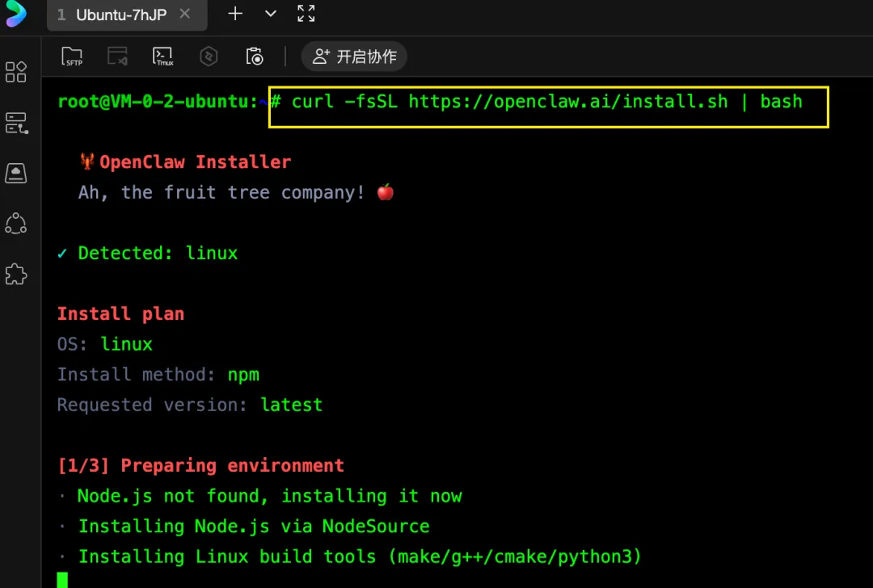The height and width of the screenshot is (588, 873).
Task: Click the disabled terminal window icon
Action: 117,57
